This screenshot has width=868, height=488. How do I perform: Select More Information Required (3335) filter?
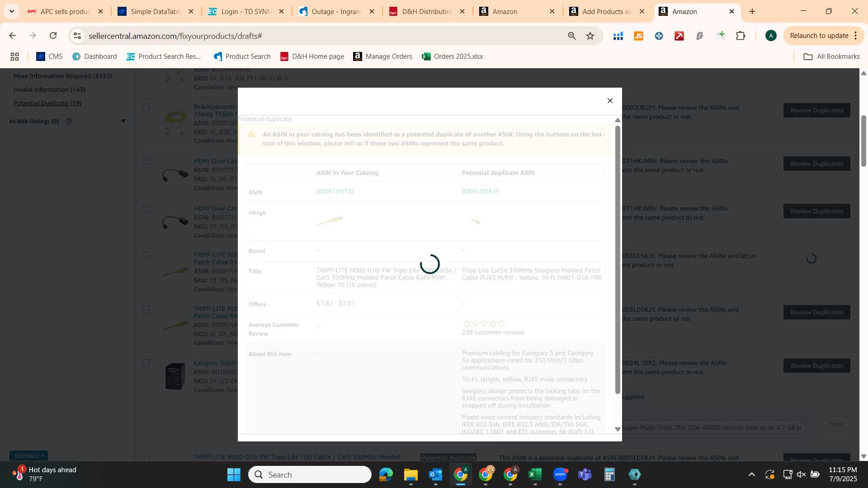click(x=62, y=76)
